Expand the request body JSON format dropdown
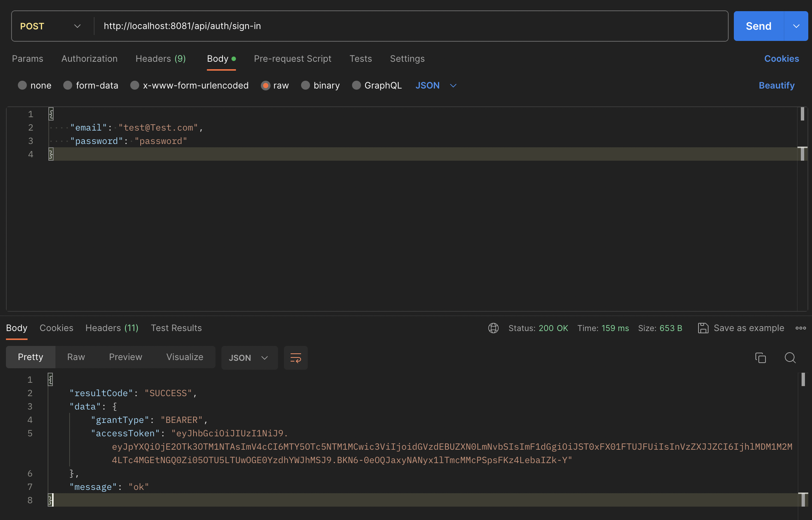The width and height of the screenshot is (812, 520). pyautogui.click(x=436, y=86)
